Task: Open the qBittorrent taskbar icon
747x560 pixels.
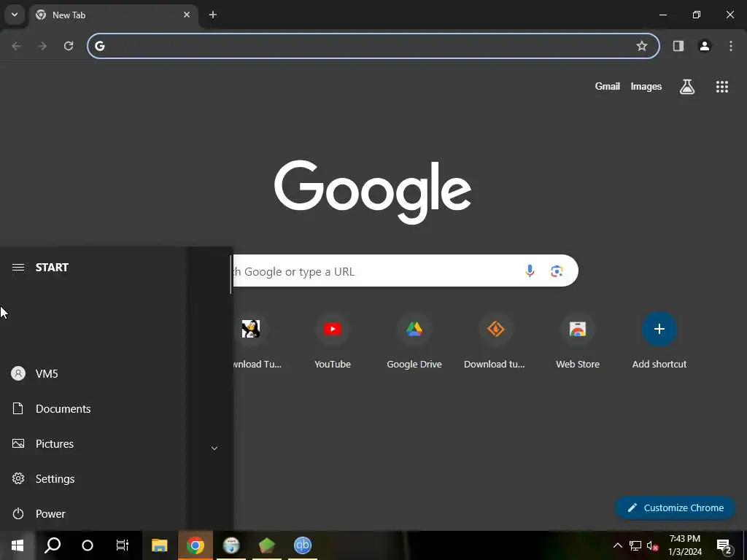Action: 303,545
